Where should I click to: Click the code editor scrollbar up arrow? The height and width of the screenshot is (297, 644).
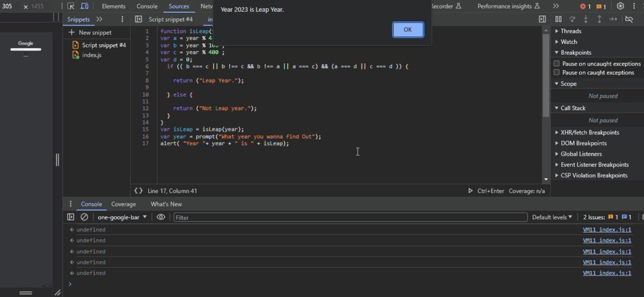(546, 30)
